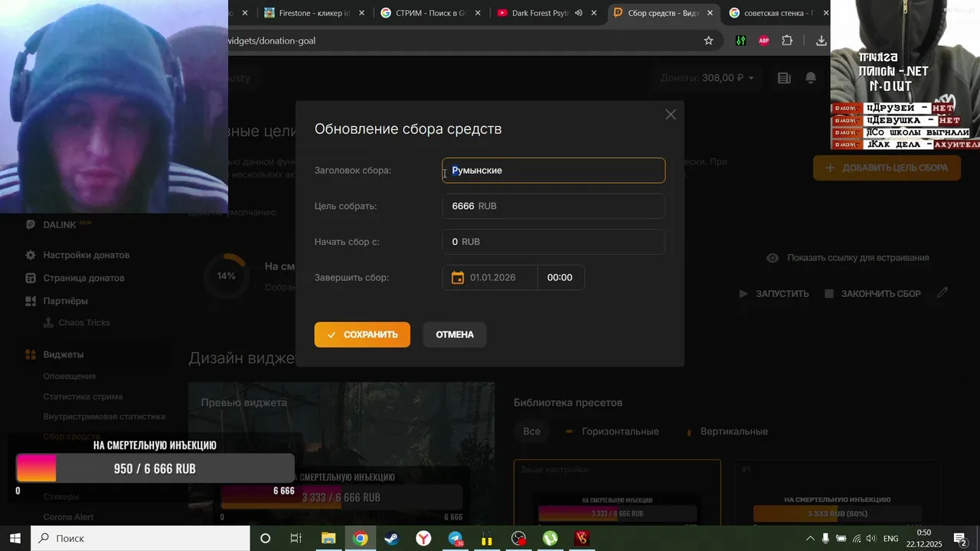Viewport: 980px width, 551px height.
Task: Click the Цель собрать amount field
Action: click(x=554, y=206)
